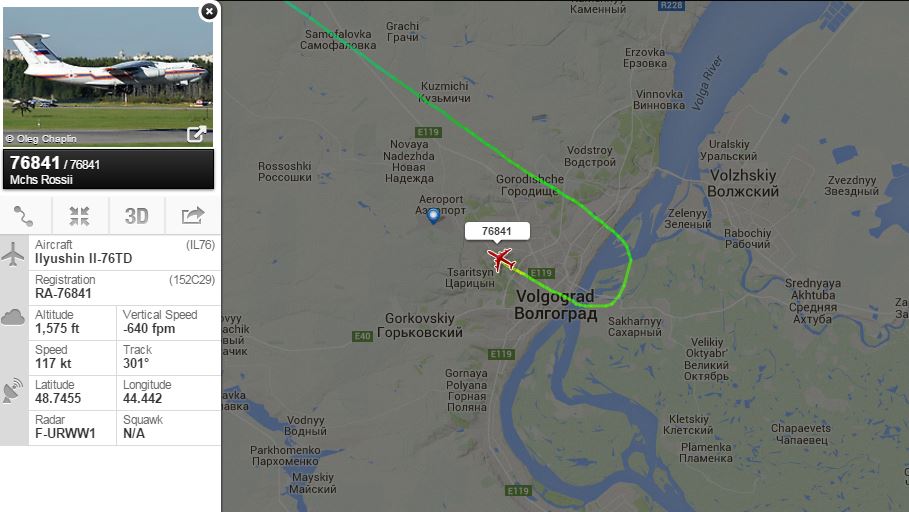Toggle the flight route display icon
Image resolution: width=909 pixels, height=512 pixels.
point(24,216)
